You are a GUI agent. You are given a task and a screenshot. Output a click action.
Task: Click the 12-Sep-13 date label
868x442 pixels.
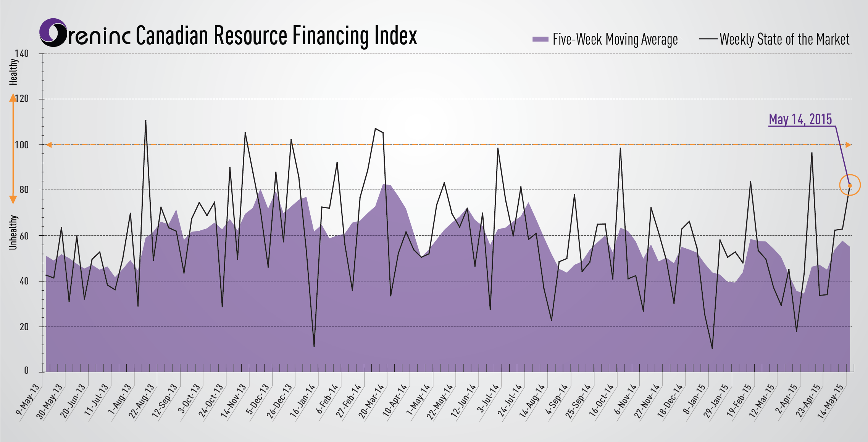pos(165,401)
